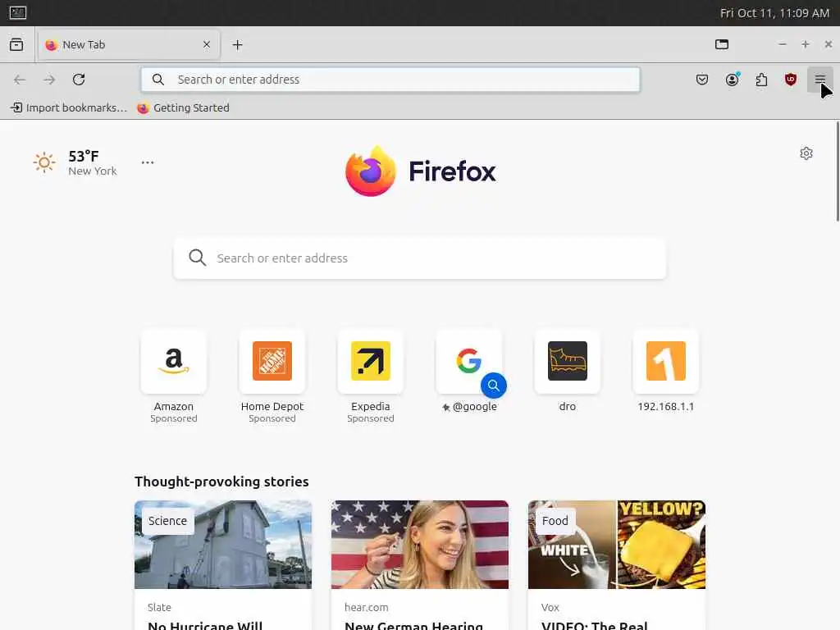Open the Getting Started bookmark
Image resolution: width=840 pixels, height=630 pixels.
183,107
